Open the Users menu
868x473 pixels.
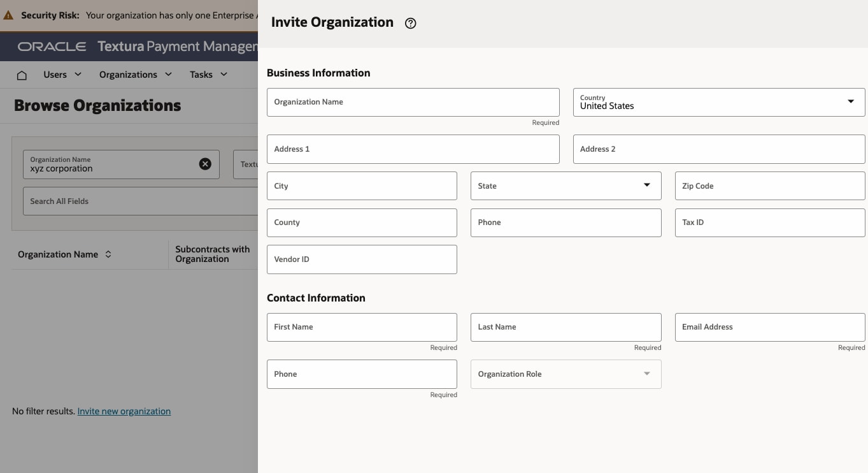pyautogui.click(x=62, y=75)
